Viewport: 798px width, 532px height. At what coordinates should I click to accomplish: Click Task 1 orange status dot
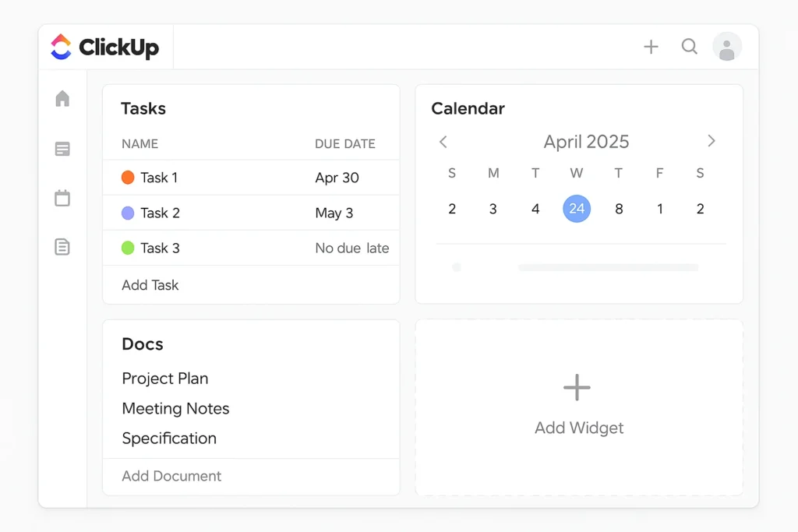click(x=129, y=178)
